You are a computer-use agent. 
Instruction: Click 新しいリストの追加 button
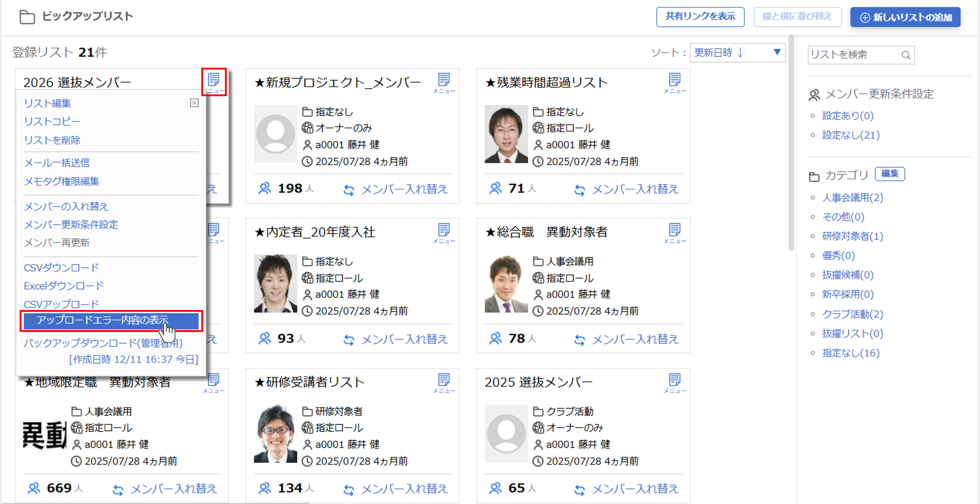[x=905, y=18]
